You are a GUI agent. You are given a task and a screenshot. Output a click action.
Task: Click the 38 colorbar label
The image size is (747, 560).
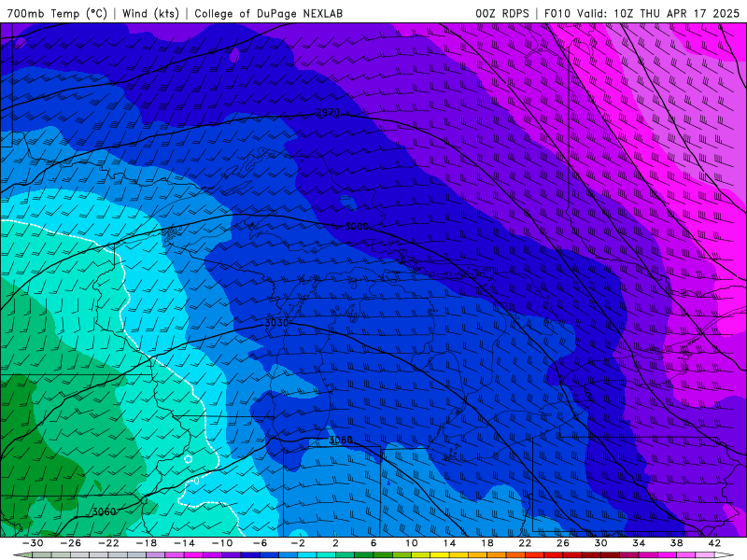tap(676, 543)
